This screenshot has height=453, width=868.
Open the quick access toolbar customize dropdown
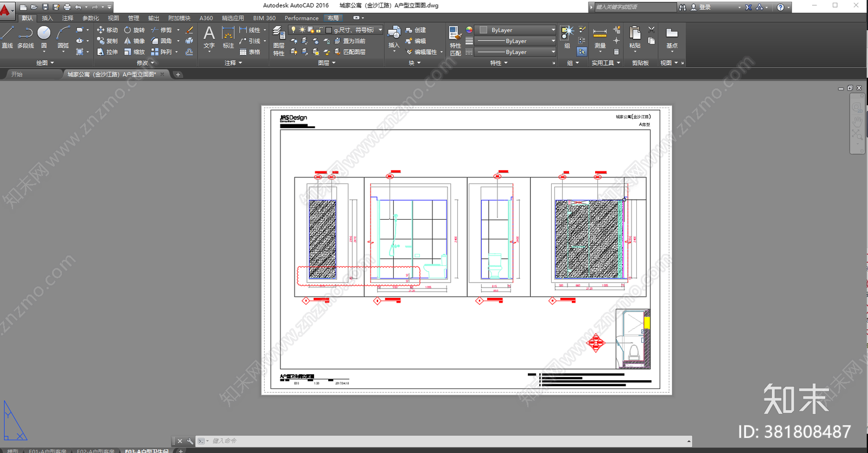tap(110, 7)
